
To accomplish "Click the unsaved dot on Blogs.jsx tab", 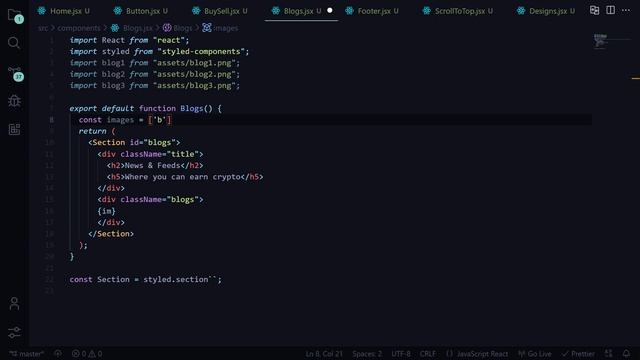I will (x=330, y=11).
